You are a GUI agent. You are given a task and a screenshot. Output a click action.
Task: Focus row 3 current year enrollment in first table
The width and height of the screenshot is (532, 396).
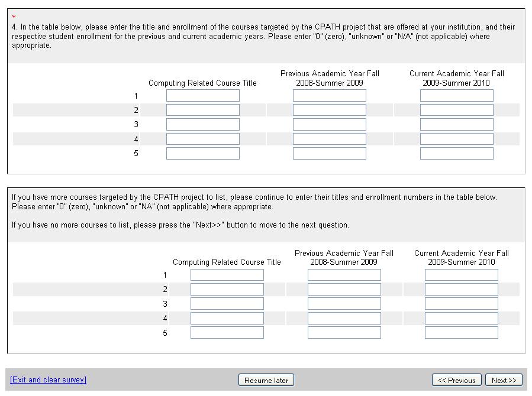click(x=456, y=124)
